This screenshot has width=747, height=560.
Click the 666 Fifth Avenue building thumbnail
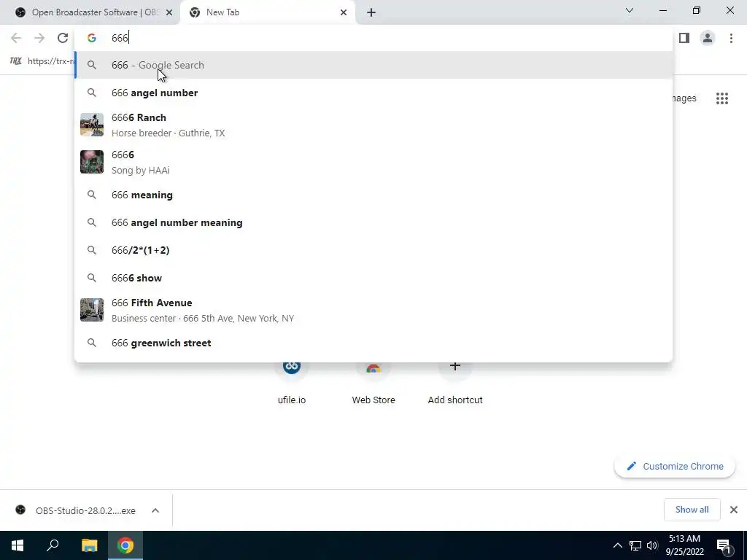(92, 310)
